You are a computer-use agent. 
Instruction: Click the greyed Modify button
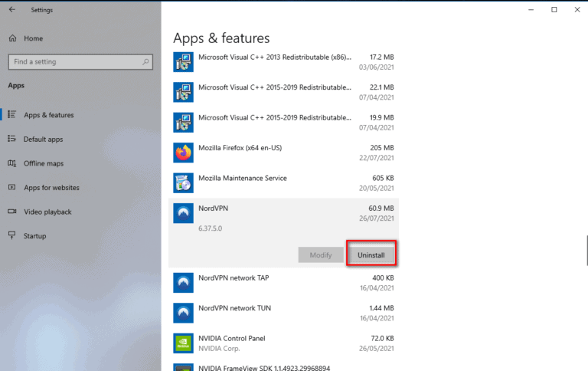(320, 254)
